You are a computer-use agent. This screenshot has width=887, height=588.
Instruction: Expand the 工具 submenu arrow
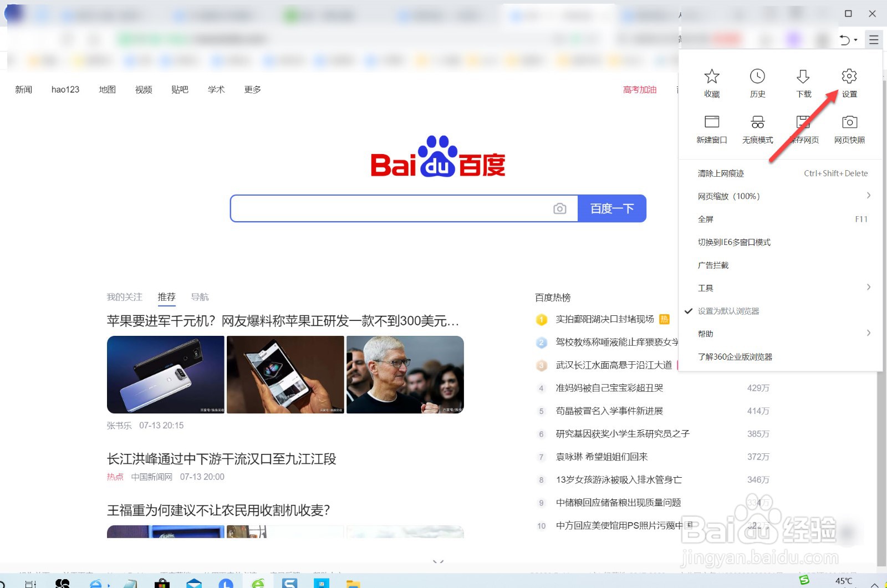pyautogui.click(x=868, y=287)
